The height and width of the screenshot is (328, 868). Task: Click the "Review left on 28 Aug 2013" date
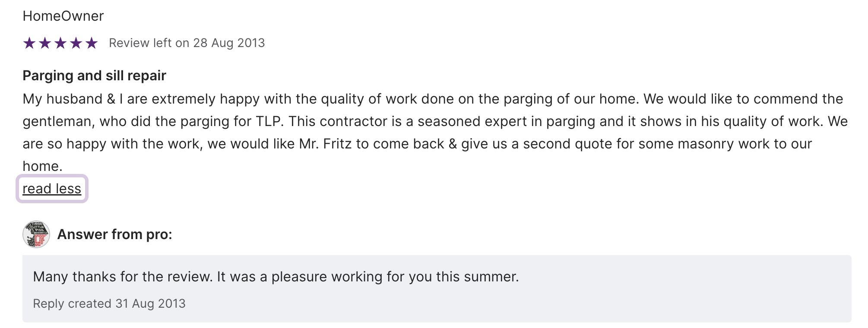point(187,43)
